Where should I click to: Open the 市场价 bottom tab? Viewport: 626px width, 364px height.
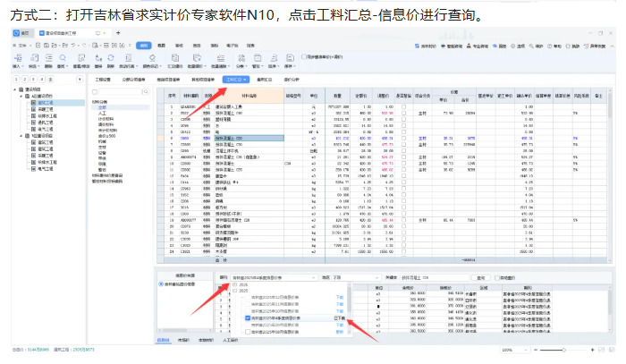(183, 340)
